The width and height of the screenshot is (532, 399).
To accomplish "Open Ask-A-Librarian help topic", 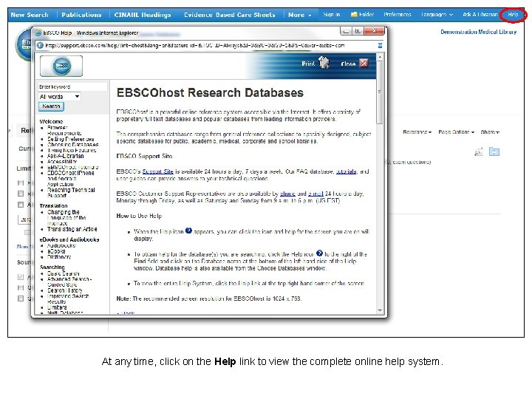I will point(66,156).
